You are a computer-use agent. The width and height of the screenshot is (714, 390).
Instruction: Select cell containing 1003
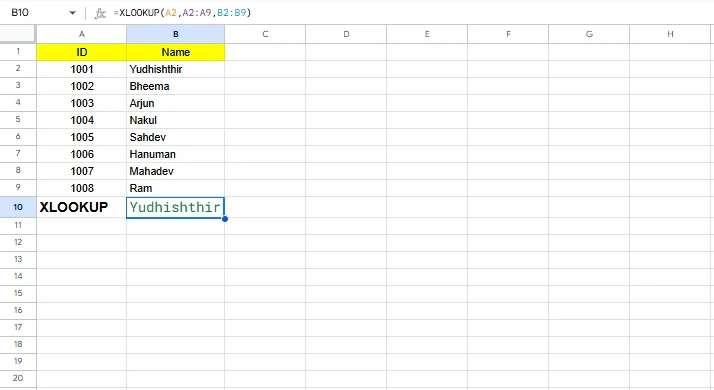[x=82, y=103]
